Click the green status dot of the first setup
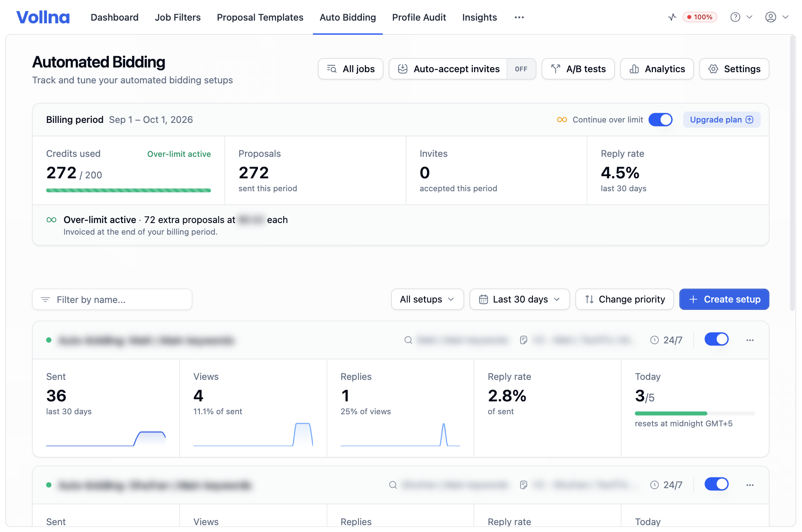This screenshot has height=532, width=802. (49, 340)
